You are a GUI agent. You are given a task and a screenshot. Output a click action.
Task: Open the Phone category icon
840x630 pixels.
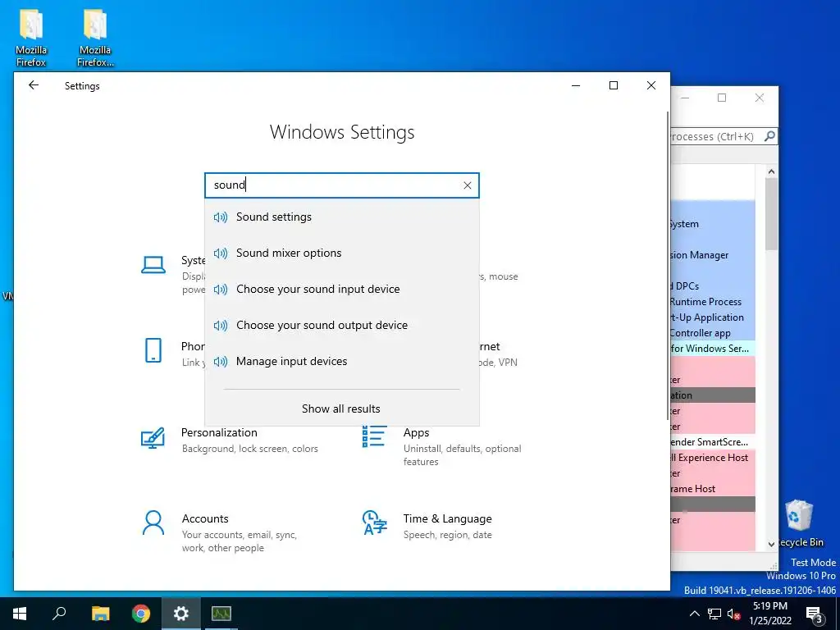(x=153, y=350)
